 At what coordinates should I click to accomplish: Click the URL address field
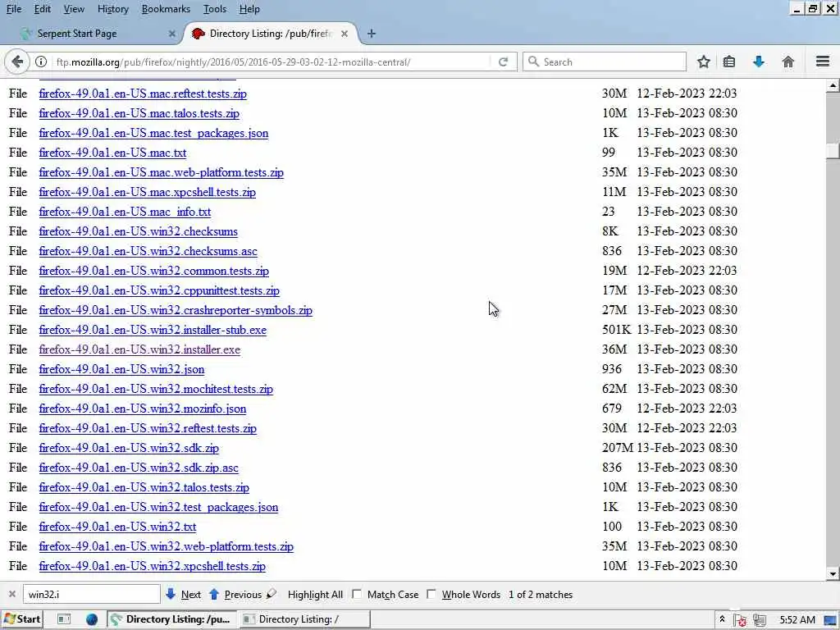click(271, 62)
